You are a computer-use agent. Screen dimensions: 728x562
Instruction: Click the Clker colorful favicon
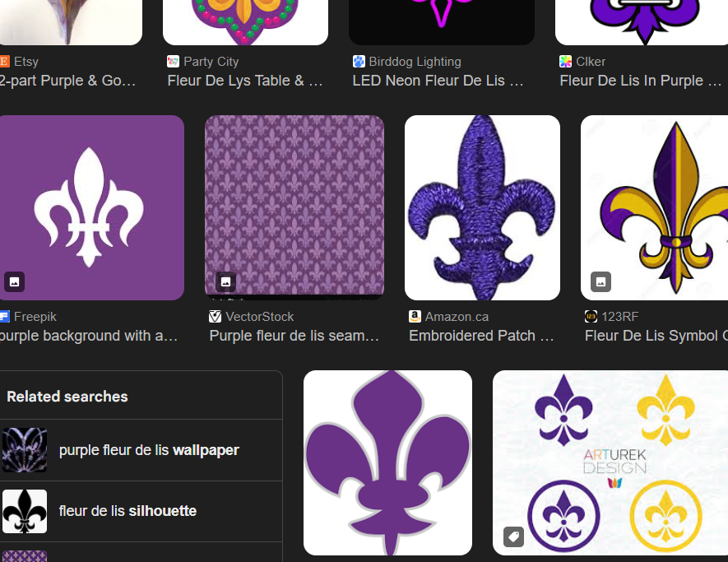click(565, 62)
